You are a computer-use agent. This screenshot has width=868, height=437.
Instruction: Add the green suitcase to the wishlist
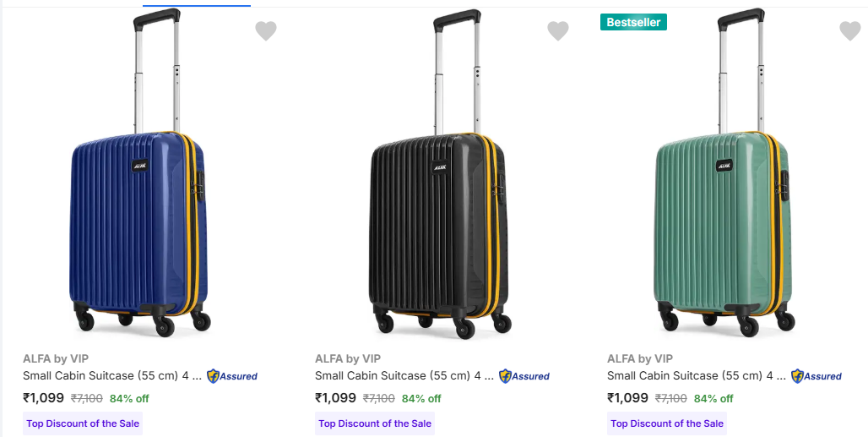tap(850, 31)
